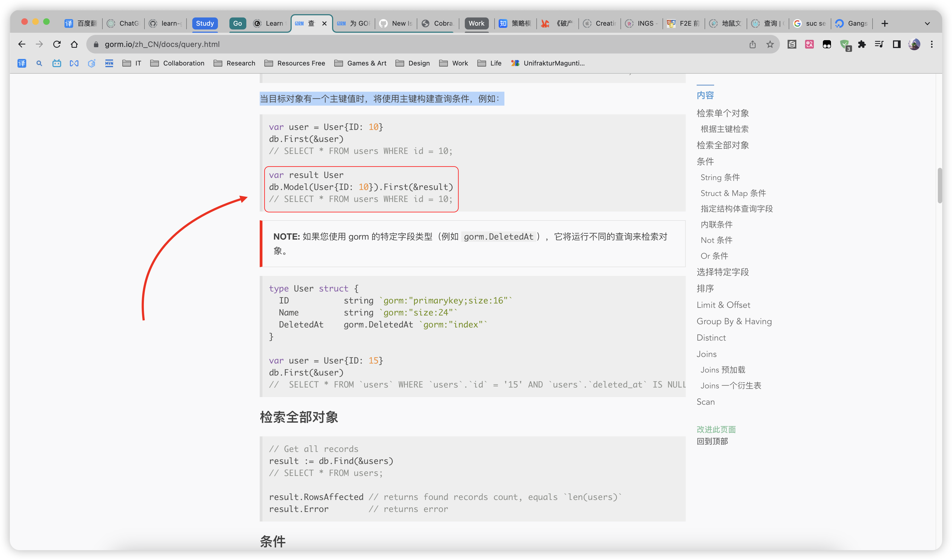952x560 pixels.
Task: Collapse the Work tab group label
Action: pos(476,23)
